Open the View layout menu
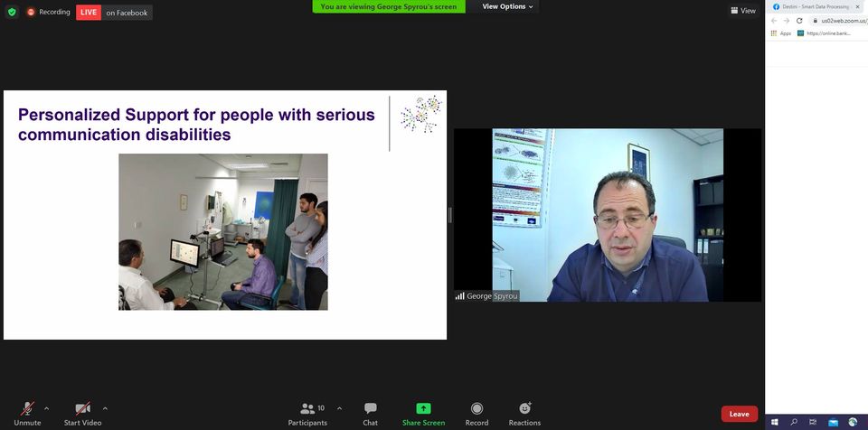 (x=743, y=11)
